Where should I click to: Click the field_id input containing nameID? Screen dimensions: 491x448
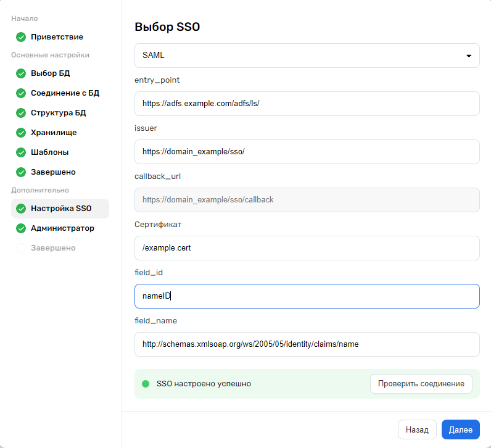point(307,296)
